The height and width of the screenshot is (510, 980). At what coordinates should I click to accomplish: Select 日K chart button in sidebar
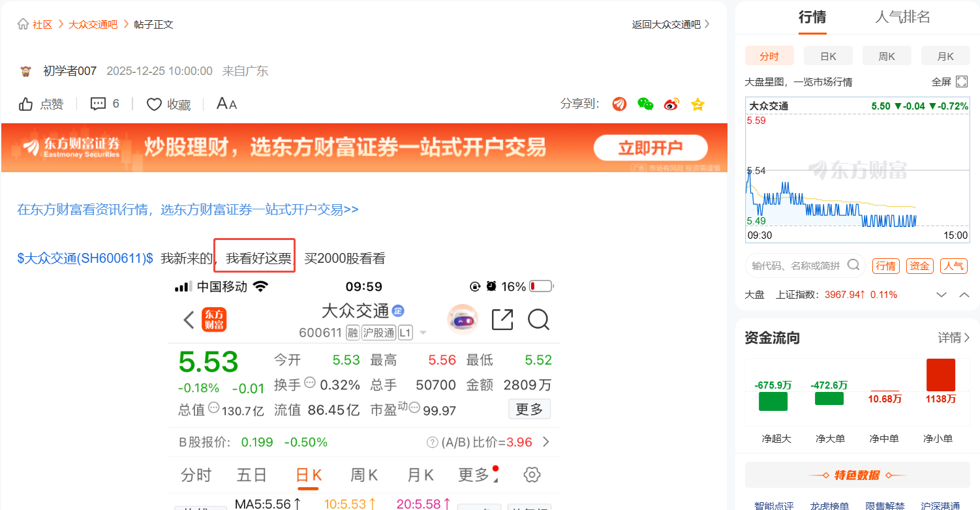point(828,56)
